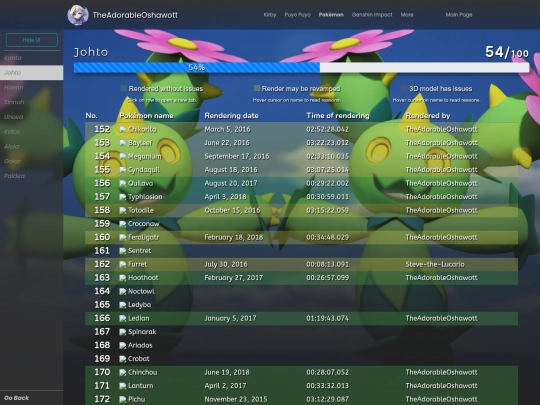Switch to the Paldea region tab
This screenshot has width=540, height=405.
pos(31,176)
